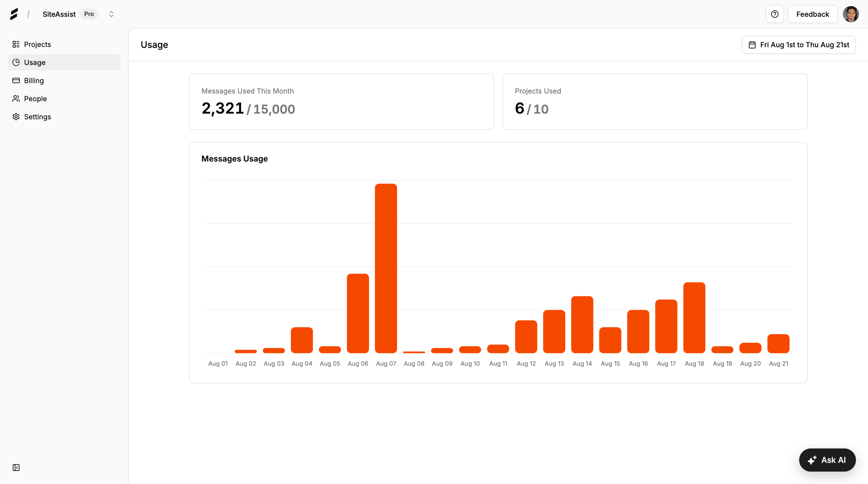Click the sparkle icon on Ask AI
The image size is (868, 484).
(x=813, y=460)
